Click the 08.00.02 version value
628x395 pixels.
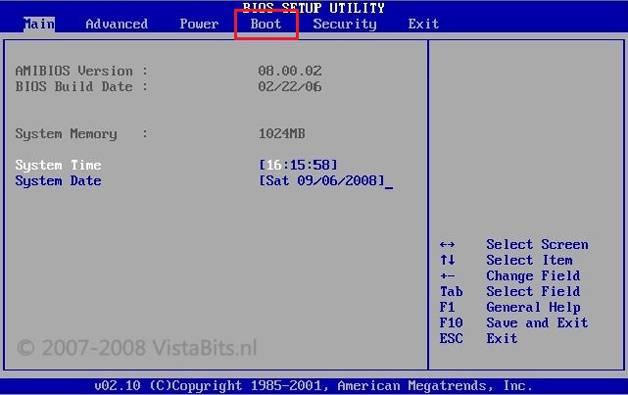point(290,71)
